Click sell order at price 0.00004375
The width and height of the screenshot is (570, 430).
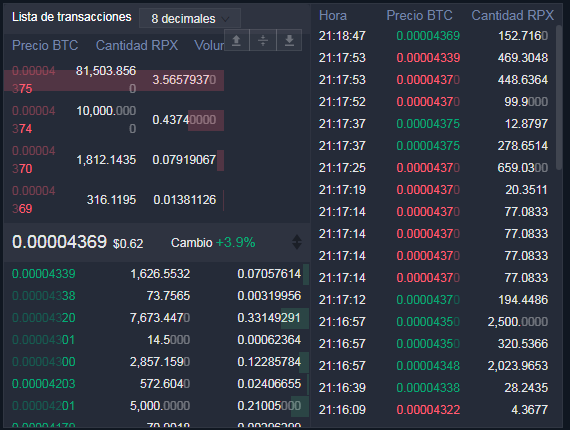(x=114, y=80)
